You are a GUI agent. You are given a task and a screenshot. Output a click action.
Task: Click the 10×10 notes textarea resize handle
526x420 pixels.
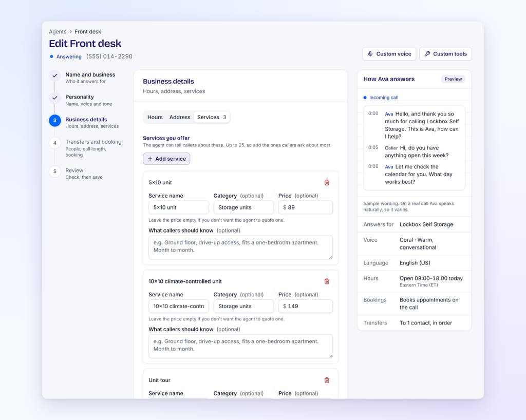(x=330, y=356)
